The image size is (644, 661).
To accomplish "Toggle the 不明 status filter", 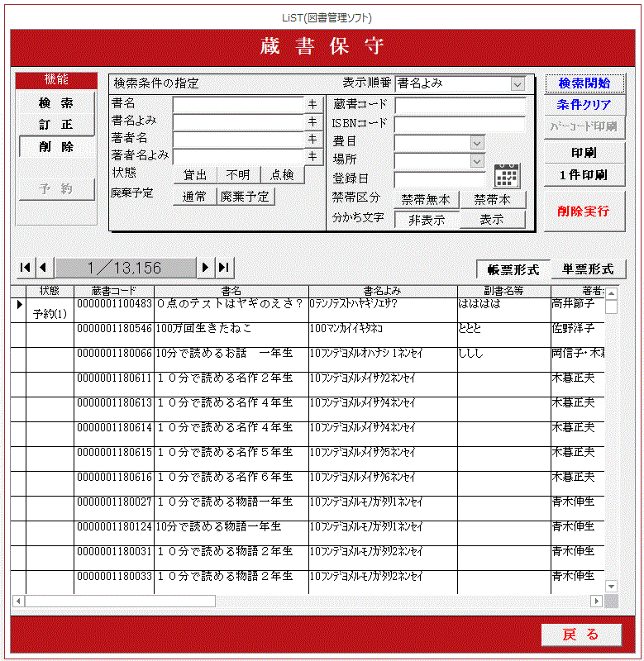I will pos(238,174).
